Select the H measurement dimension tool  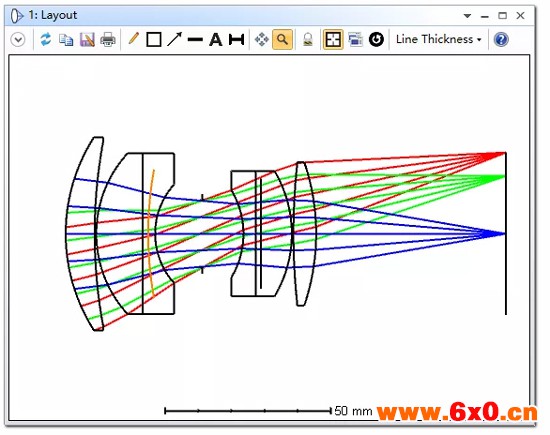tap(236, 39)
